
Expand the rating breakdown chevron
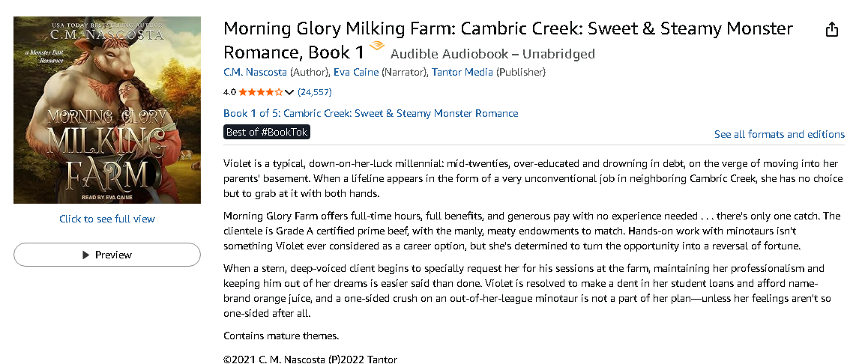pyautogui.click(x=289, y=92)
